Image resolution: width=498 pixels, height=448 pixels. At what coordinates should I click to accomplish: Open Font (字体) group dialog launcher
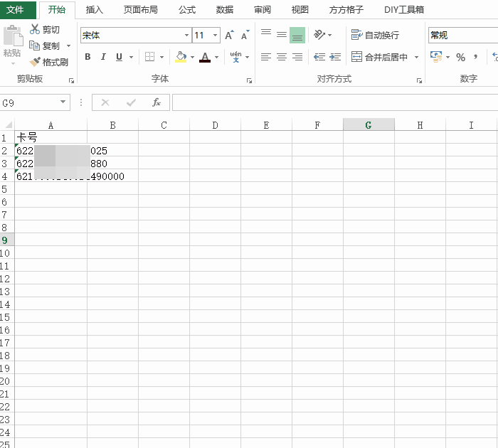point(249,80)
